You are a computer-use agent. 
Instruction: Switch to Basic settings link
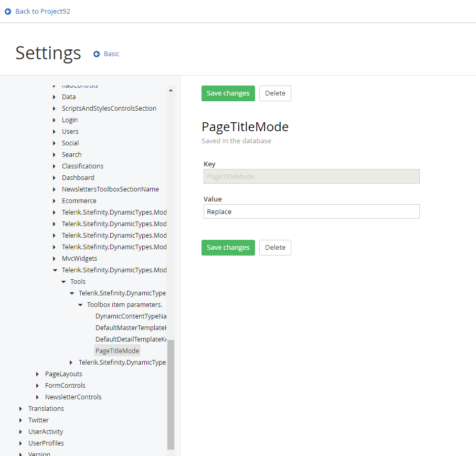pos(111,54)
